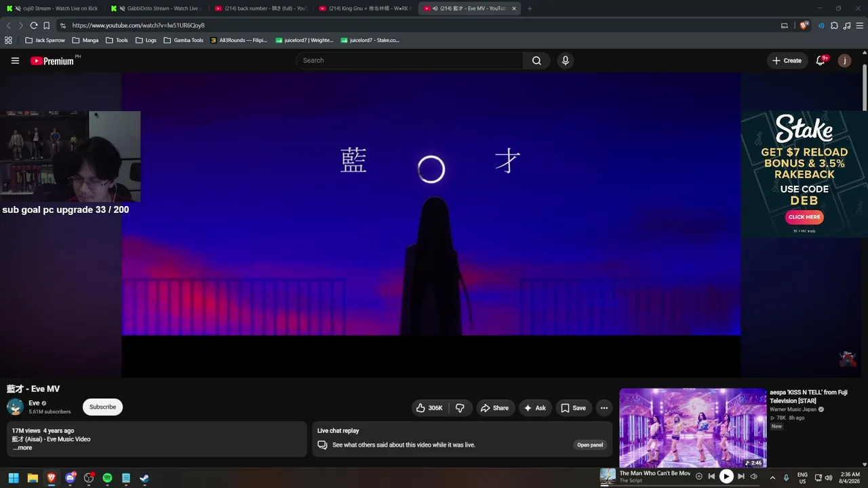This screenshot has height=488, width=868.
Task: Reload the page in browser toolbar
Action: pyautogui.click(x=34, y=25)
